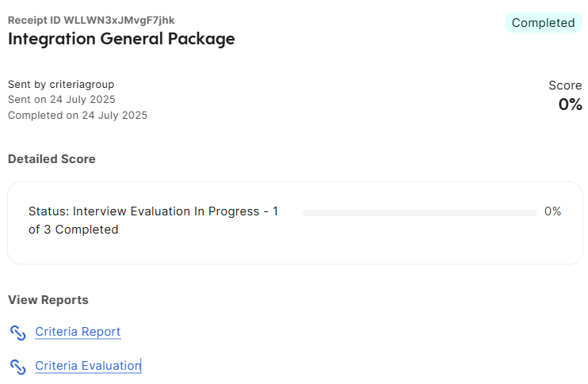The height and width of the screenshot is (384, 588).
Task: Click the chain-link icon beside Criteria Report
Action: [17, 333]
